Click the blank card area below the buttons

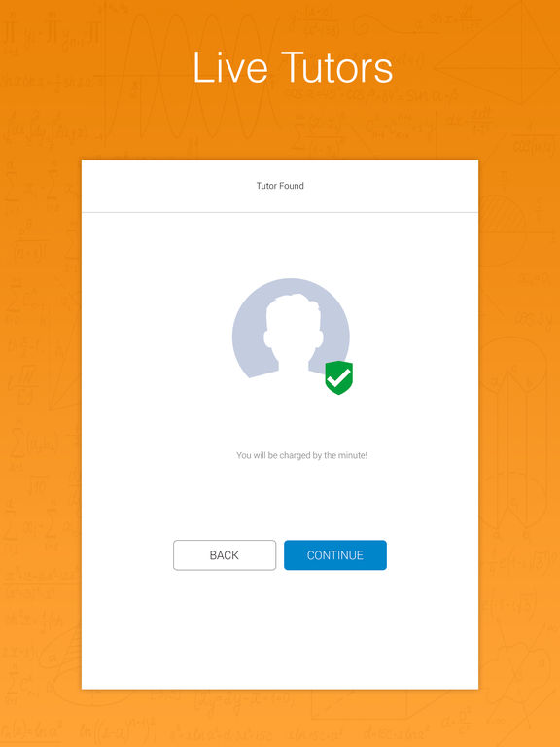point(280,629)
